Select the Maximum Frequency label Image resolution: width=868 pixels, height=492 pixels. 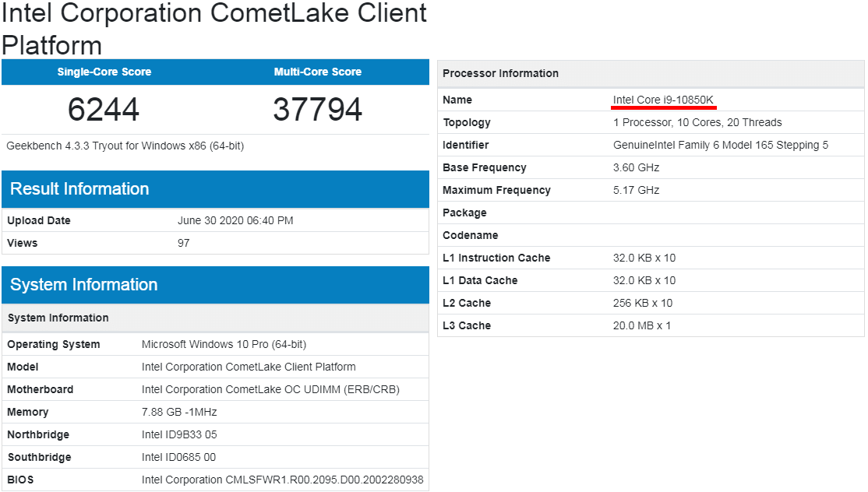tap(496, 191)
